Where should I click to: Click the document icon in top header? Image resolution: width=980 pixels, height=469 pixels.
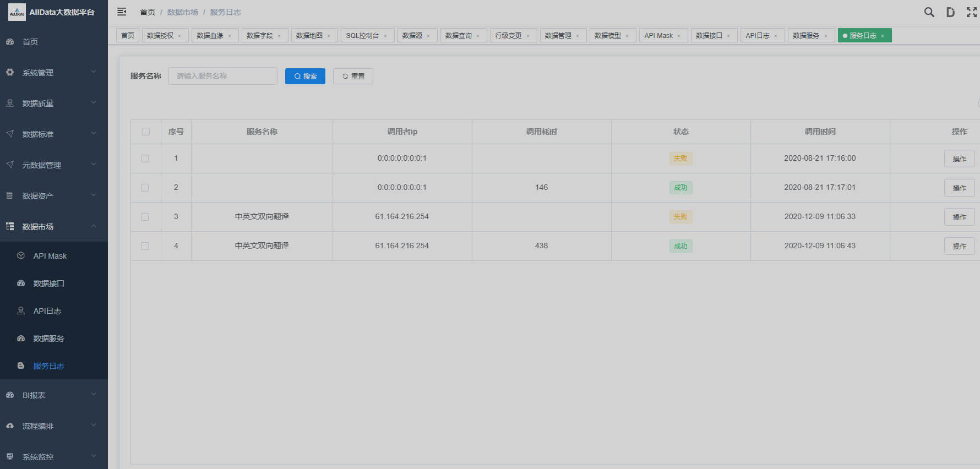pos(950,12)
